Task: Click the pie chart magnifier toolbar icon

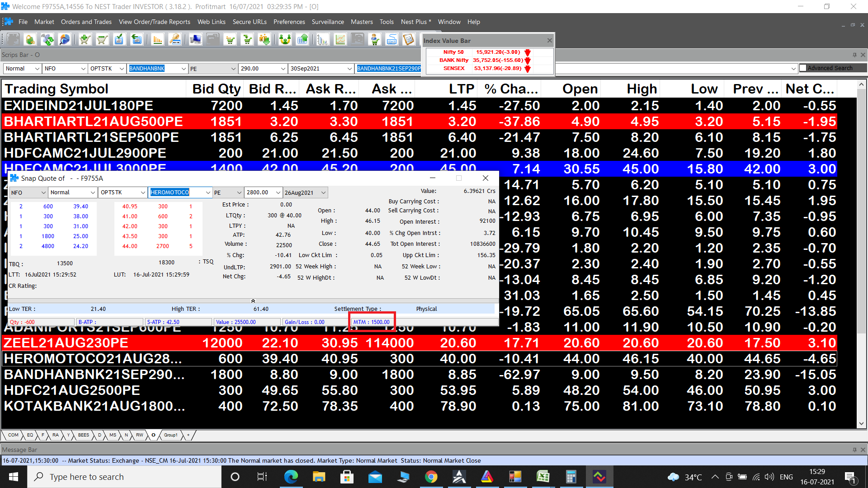Action: [x=65, y=40]
